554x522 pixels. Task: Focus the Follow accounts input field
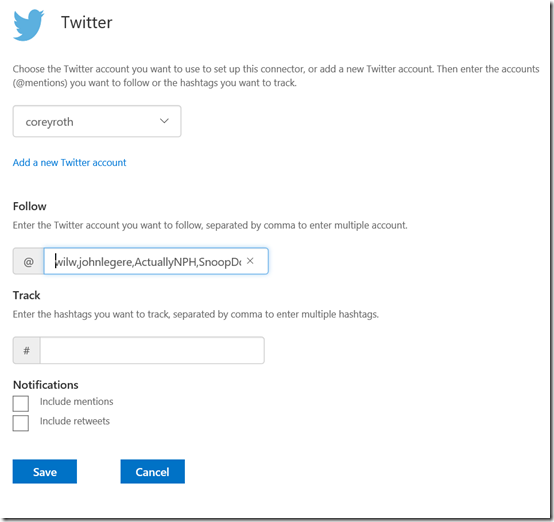pos(156,261)
